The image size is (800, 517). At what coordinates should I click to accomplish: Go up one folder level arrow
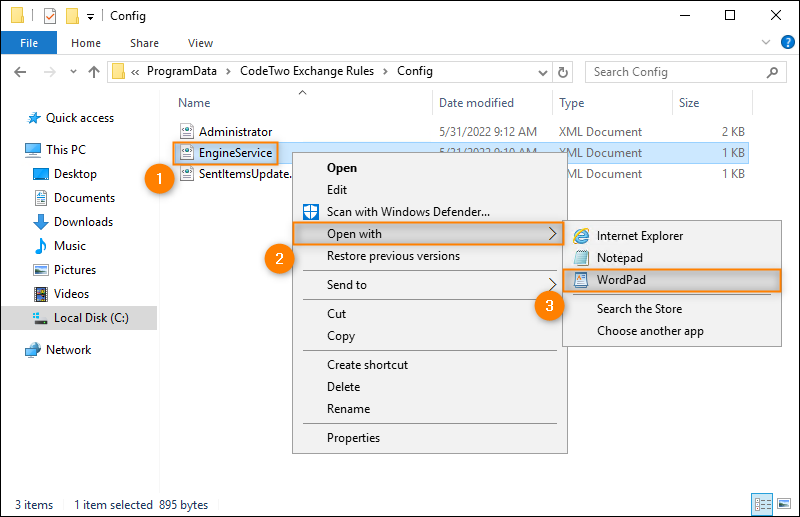coord(94,72)
